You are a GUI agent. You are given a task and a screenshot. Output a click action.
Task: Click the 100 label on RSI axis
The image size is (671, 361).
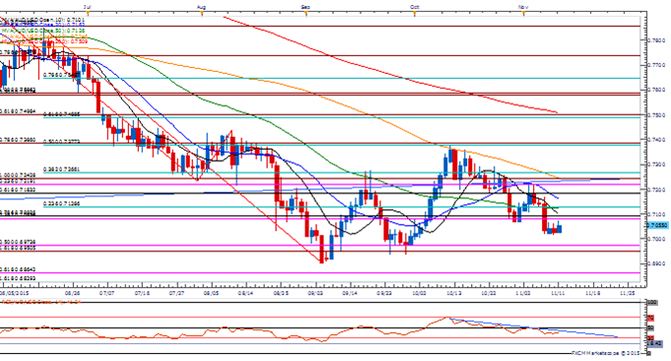pyautogui.click(x=652, y=303)
